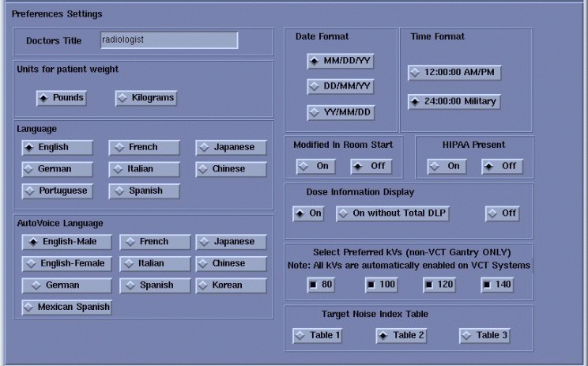Select On without Total DLP option
588x366 pixels.
[403, 214]
